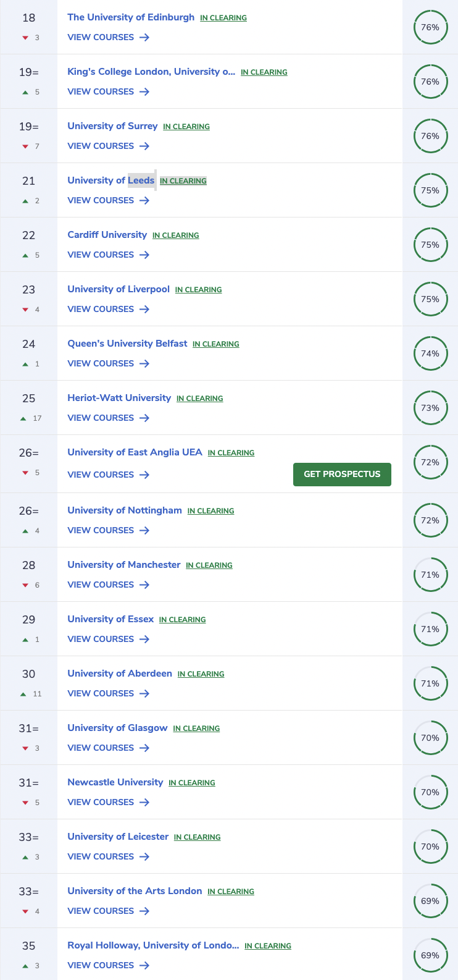The width and height of the screenshot is (458, 980).
Task: Open In Clearing link for King's College London
Action: coord(264,72)
